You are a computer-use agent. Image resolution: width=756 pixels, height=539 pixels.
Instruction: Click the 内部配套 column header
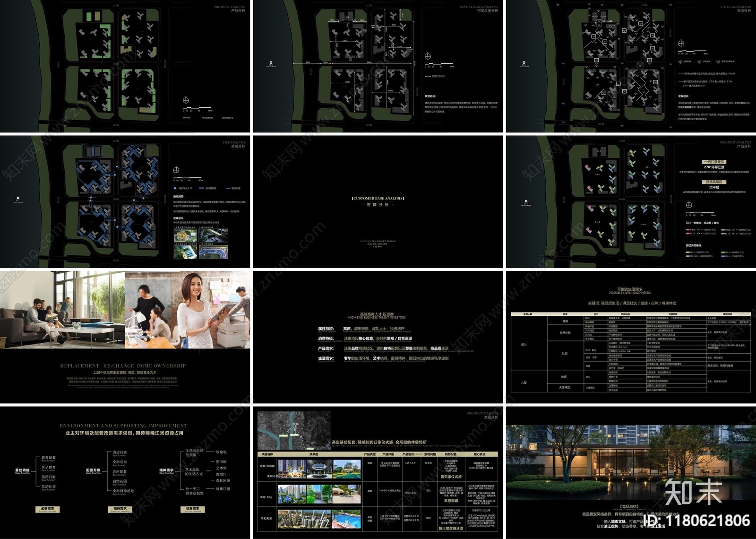[450, 454]
